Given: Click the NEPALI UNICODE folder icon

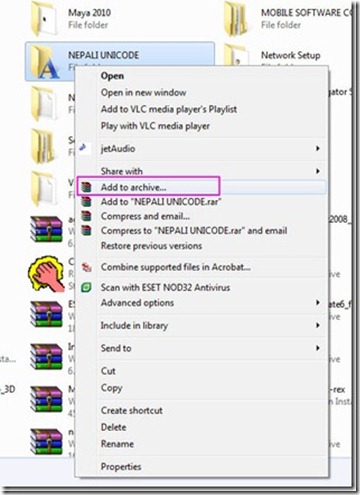Looking at the screenshot, I should pos(45,62).
